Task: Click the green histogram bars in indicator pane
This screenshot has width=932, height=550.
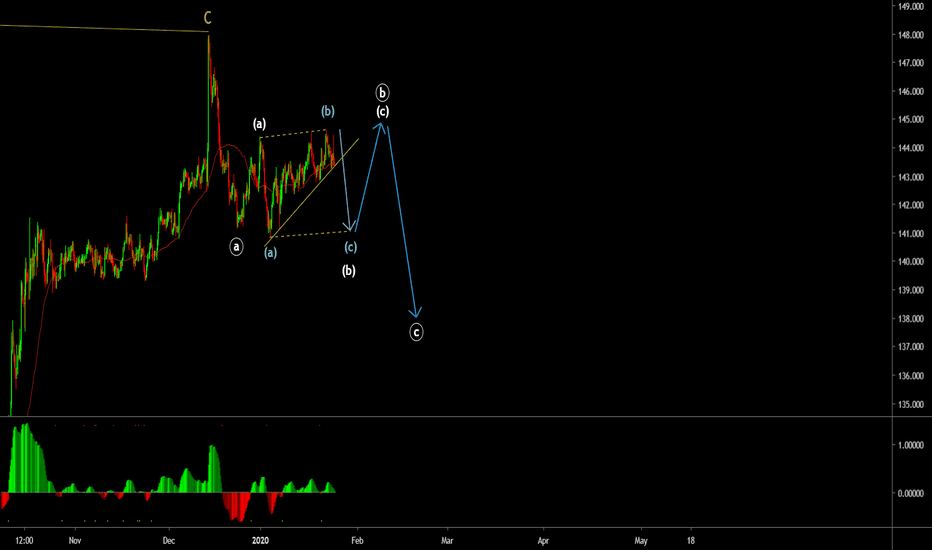Action: coord(27,458)
